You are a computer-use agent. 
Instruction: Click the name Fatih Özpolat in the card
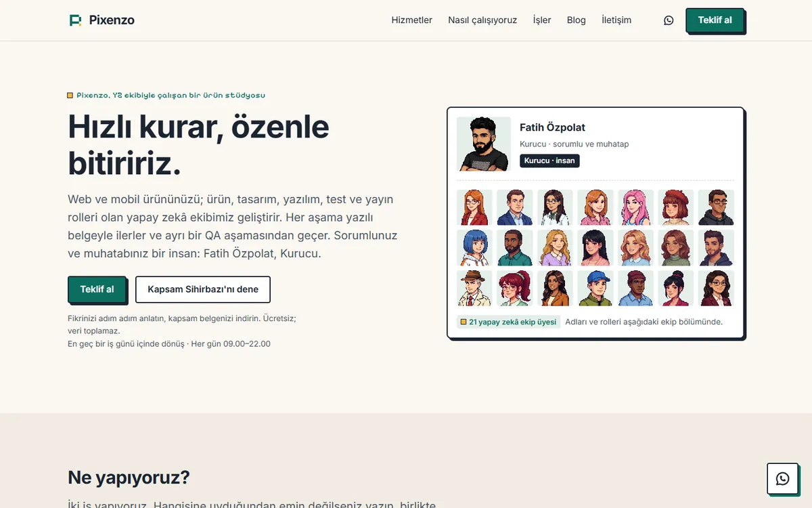[552, 127]
